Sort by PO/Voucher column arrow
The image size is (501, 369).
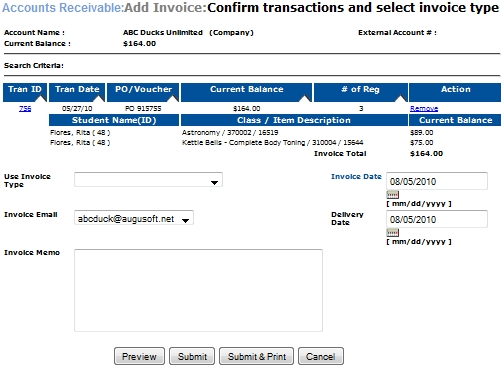173,98
